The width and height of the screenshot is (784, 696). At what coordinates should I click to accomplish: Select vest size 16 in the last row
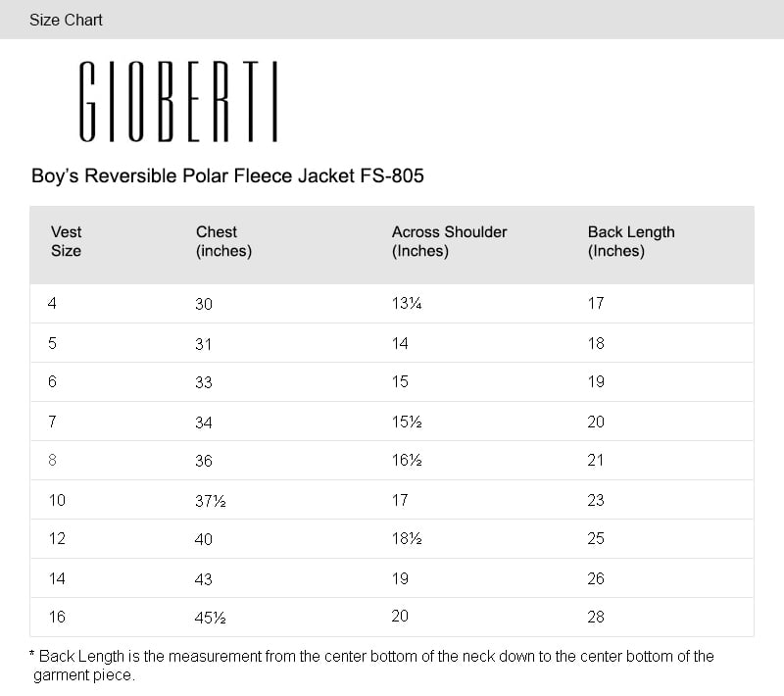57,617
